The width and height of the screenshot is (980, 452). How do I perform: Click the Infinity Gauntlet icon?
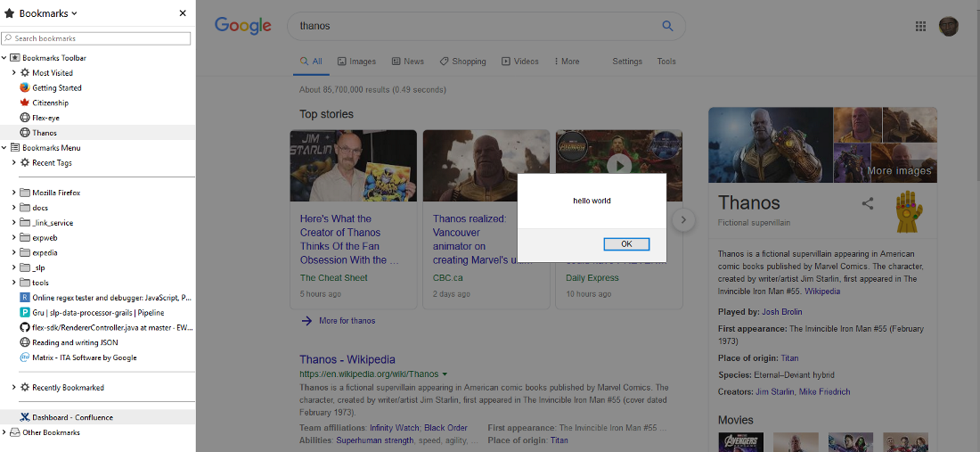(909, 212)
